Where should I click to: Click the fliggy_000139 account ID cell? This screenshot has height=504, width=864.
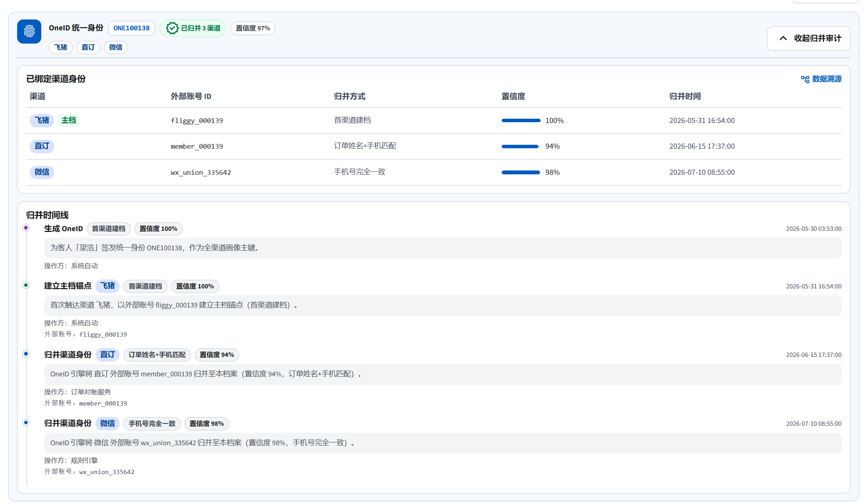click(197, 121)
